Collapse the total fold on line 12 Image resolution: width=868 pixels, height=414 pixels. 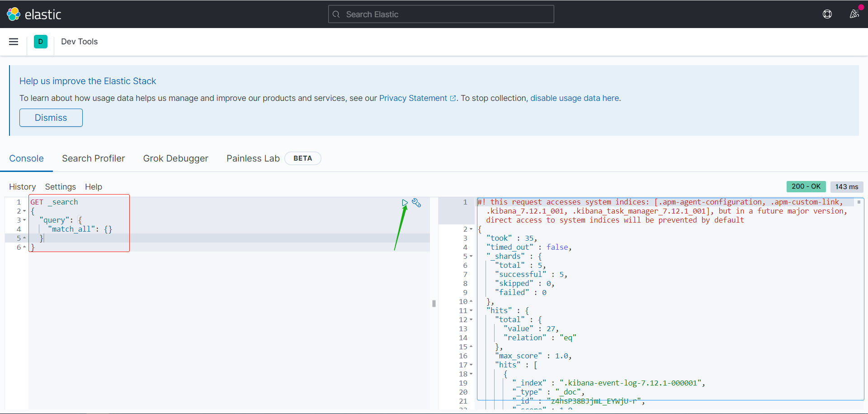[x=471, y=320]
